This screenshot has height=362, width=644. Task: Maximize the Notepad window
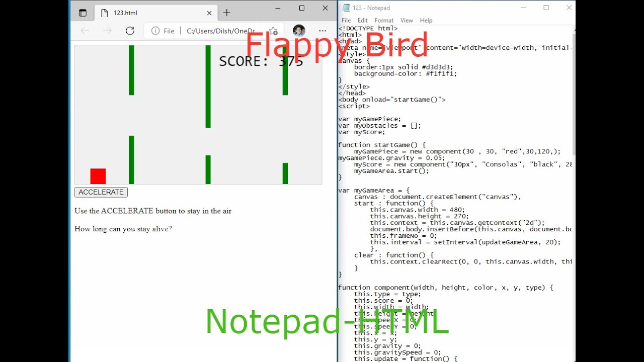point(546,8)
